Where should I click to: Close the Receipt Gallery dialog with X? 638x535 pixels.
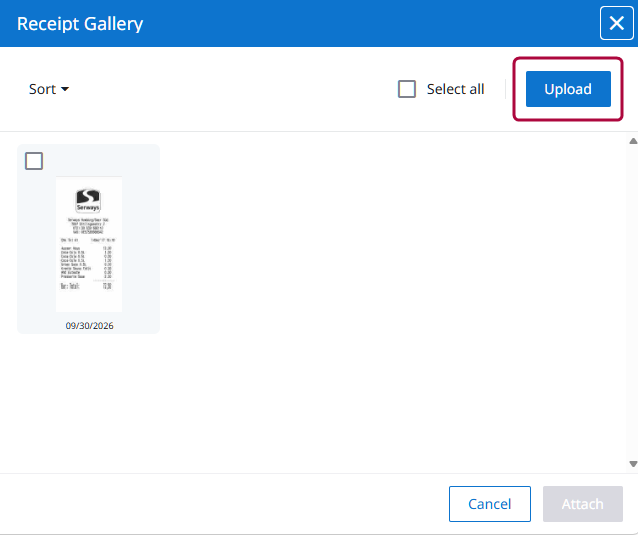(x=616, y=23)
